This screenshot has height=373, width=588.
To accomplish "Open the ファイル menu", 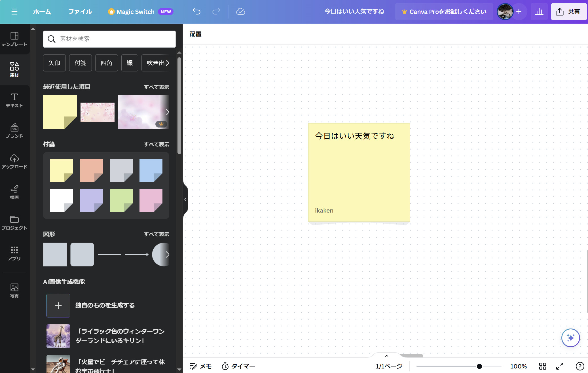I will pyautogui.click(x=80, y=12).
